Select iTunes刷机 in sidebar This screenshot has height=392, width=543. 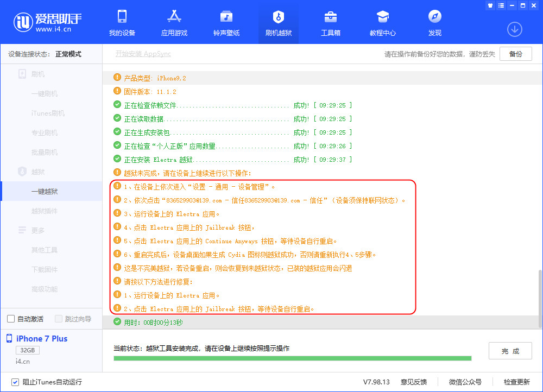[48, 113]
